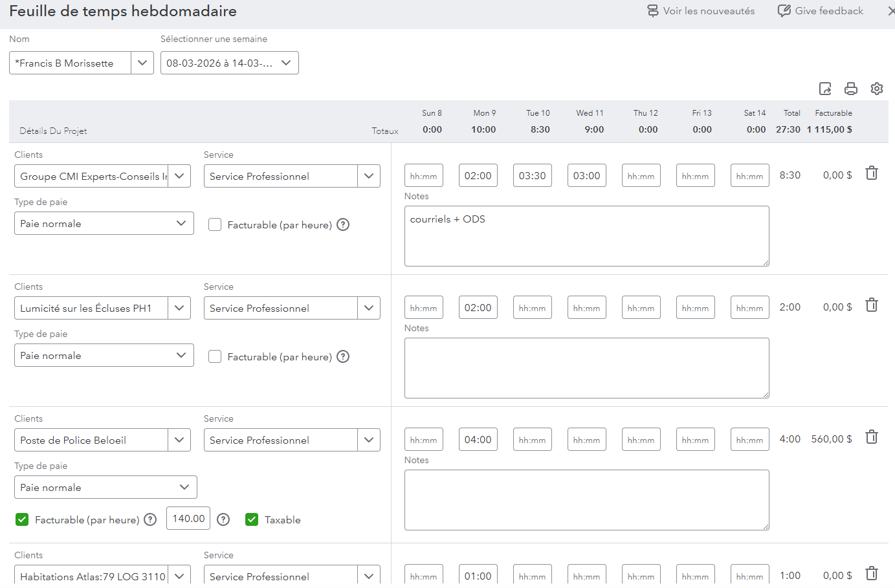
Task: Click trash icon for Poste de Police Beloeil
Action: 872,437
